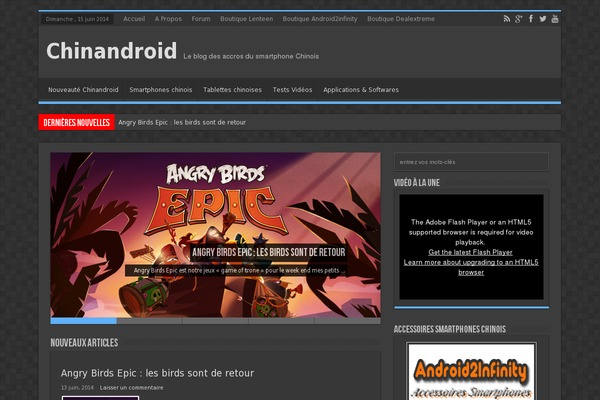Screen dimensions: 600x400
Task: Click Learn more about upgrading HTML5 browser
Action: [x=471, y=267]
